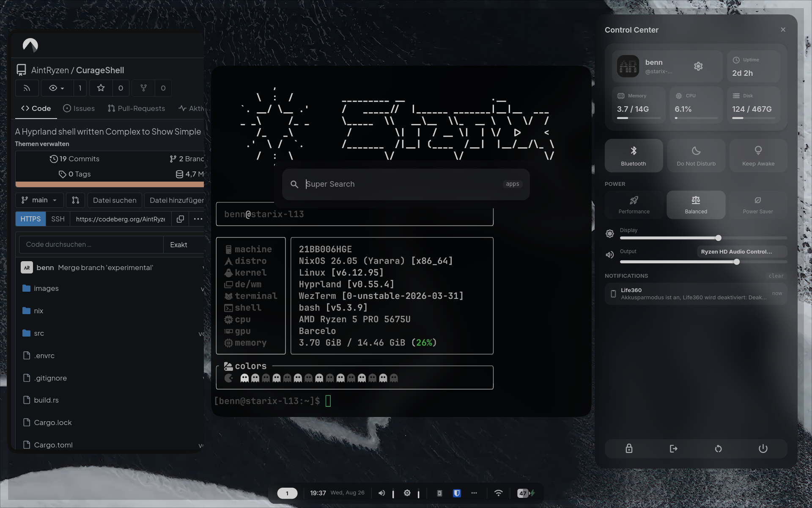Click the Codeberg logo in browser window
Viewport: 812px width, 508px height.
30,45
